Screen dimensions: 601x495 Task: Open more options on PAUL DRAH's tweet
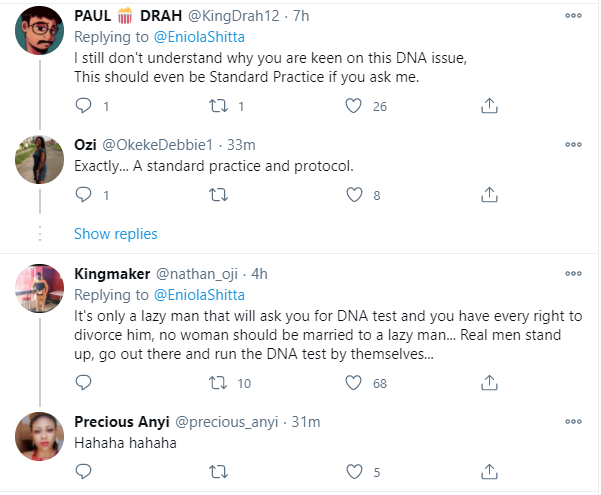(x=573, y=16)
